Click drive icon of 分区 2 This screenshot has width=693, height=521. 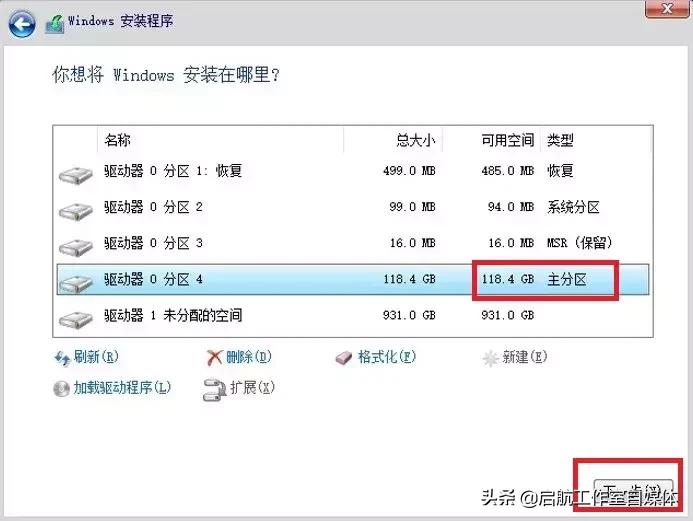tap(76, 211)
